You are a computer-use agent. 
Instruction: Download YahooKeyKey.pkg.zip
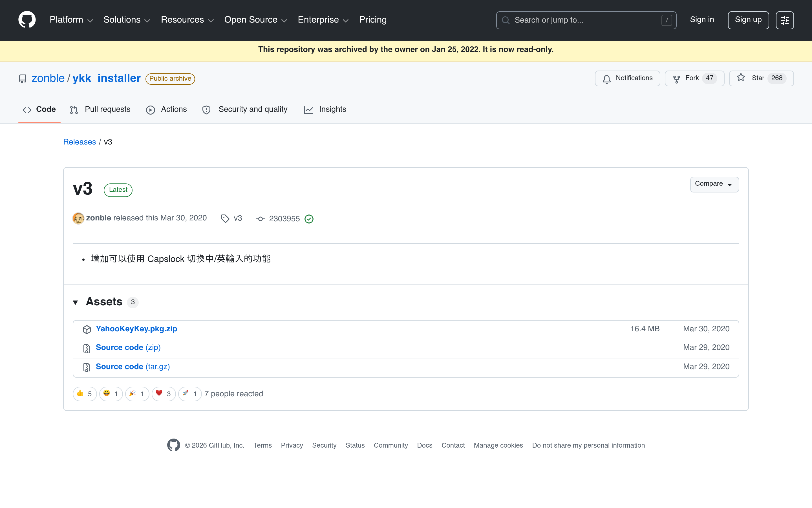tap(136, 329)
